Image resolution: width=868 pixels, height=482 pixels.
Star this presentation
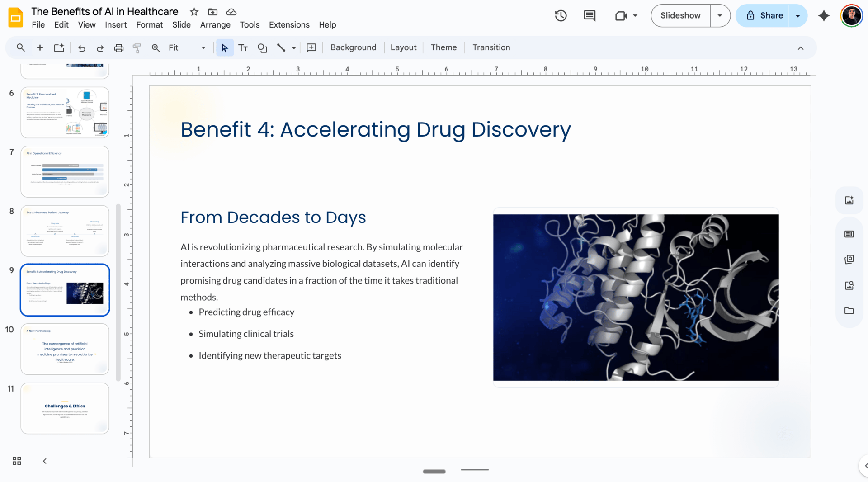pos(194,12)
